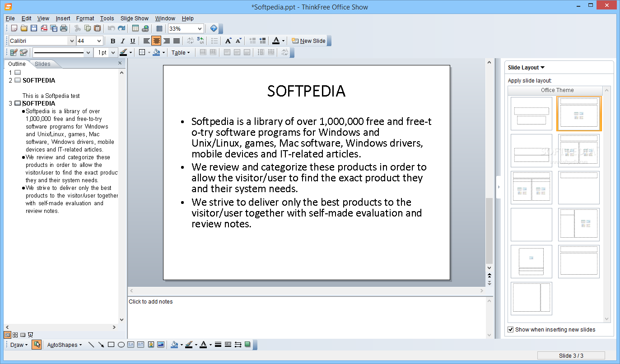Select slide 2 SOFTPEDIA in the outline
Viewport: 620px width, 364px height.
[x=39, y=80]
